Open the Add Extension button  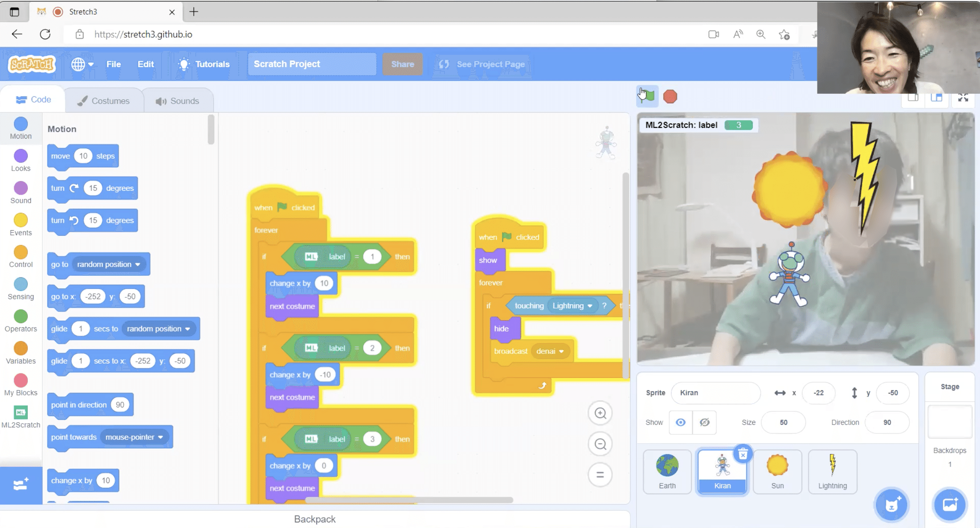(21, 485)
